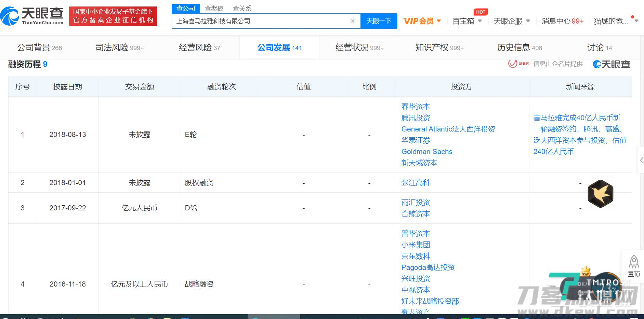Screen dimensions: 644x319
Task: Select the 查关系 search tab
Action: [242, 8]
